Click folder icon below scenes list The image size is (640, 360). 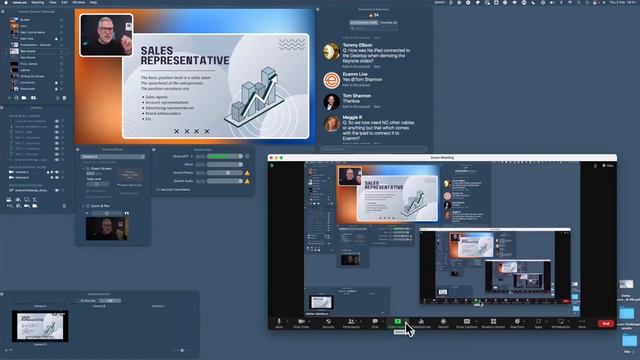click(24, 98)
